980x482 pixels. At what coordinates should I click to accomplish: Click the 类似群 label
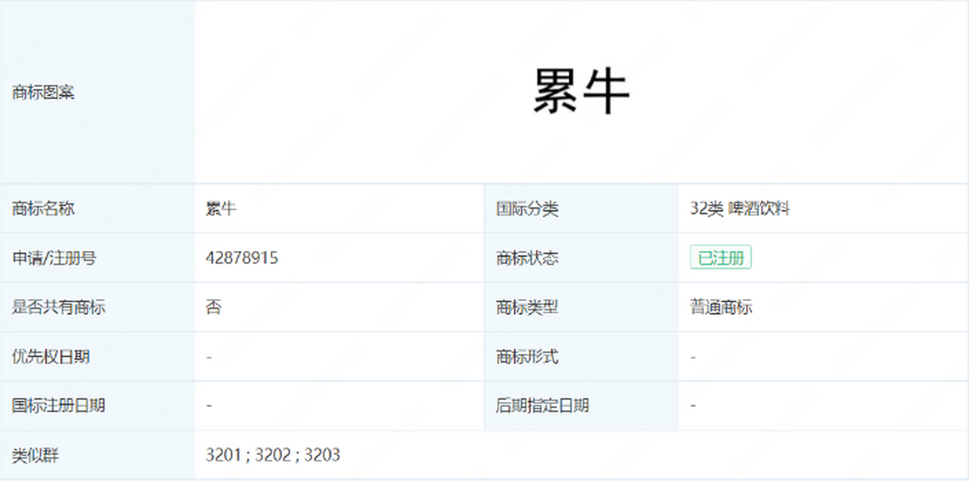[x=35, y=455]
